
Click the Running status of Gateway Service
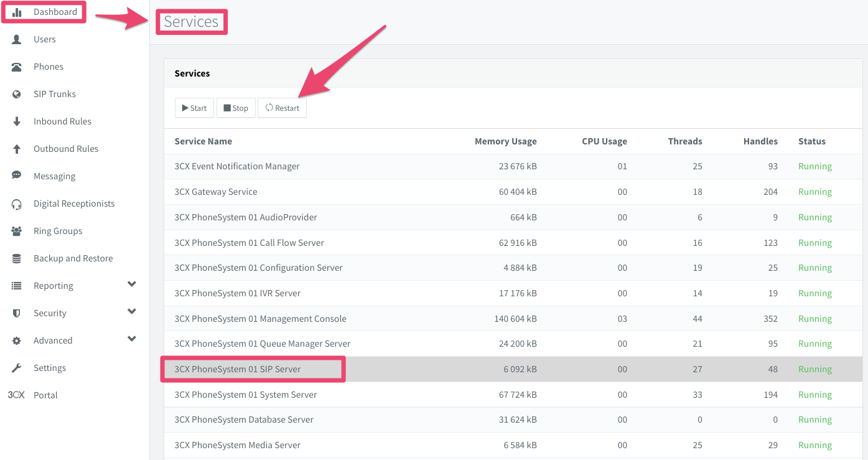click(815, 192)
